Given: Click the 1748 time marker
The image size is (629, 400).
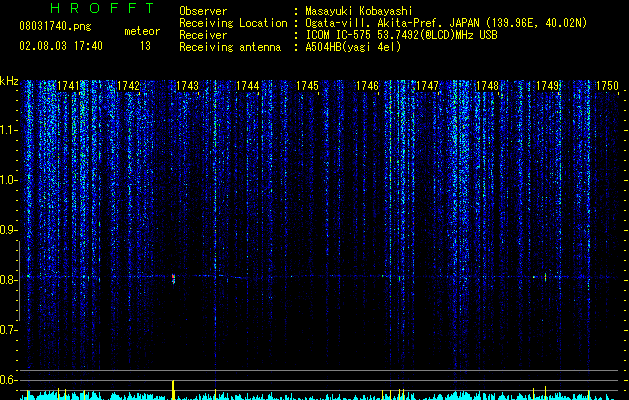Looking at the screenshot, I should [487, 86].
